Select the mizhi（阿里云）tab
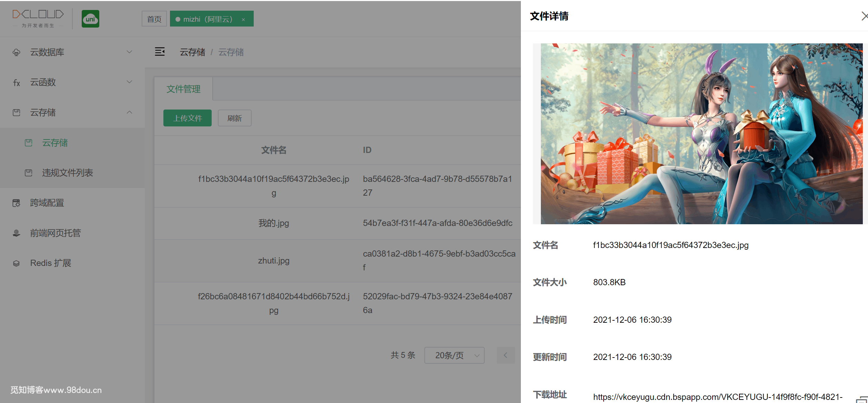 212,19
